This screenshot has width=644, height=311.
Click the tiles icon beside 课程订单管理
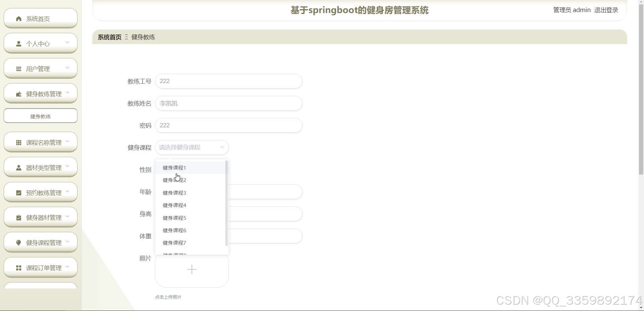tap(19, 268)
